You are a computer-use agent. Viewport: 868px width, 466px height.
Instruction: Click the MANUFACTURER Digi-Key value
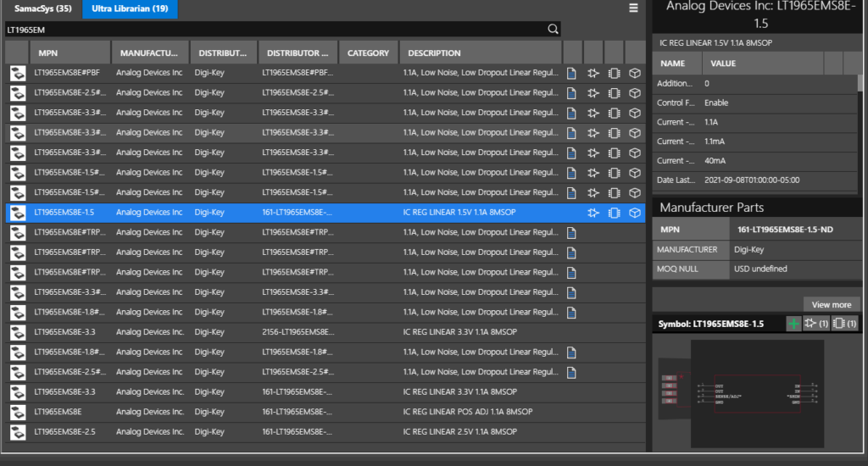748,250
